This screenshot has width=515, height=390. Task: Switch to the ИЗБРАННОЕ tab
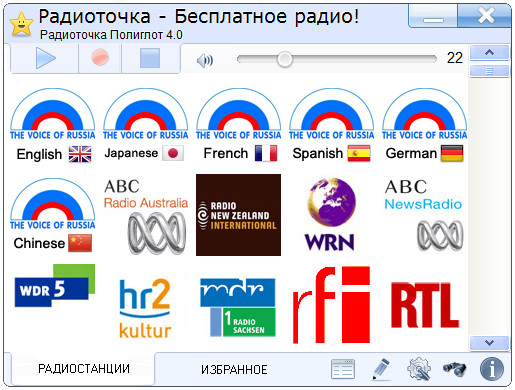coord(234,369)
